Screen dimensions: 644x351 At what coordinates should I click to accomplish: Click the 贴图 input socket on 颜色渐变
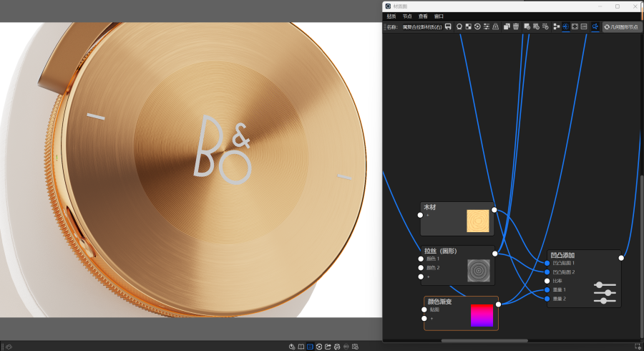pyautogui.click(x=424, y=309)
